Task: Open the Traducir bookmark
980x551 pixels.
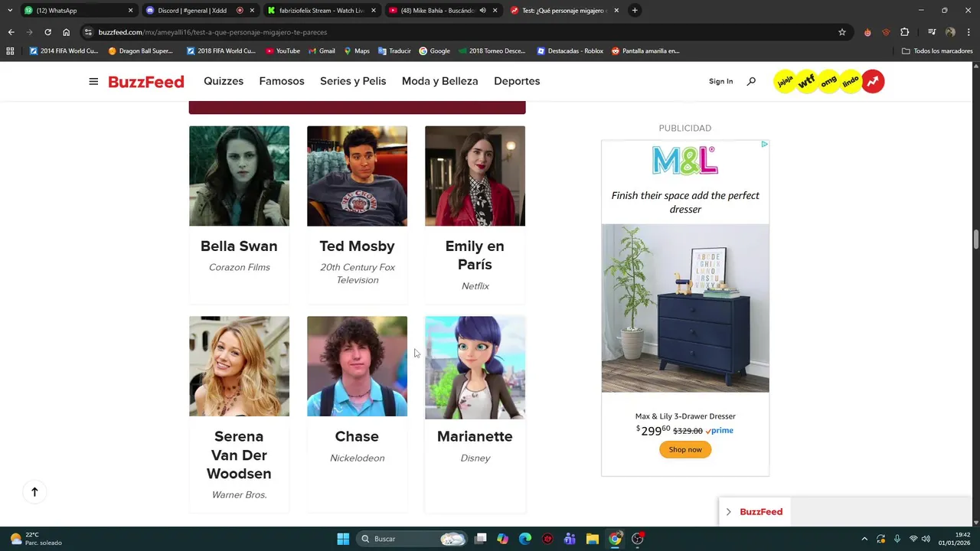Action: (394, 51)
